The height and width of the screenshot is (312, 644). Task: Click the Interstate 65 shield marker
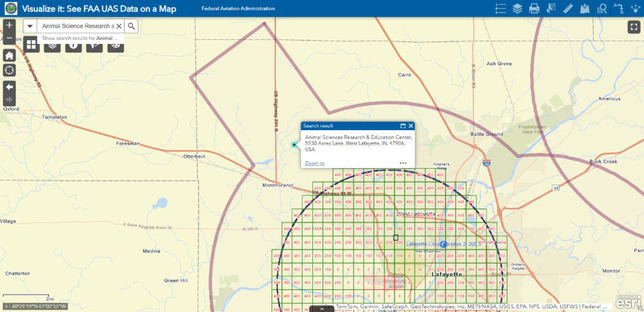pyautogui.click(x=486, y=162)
